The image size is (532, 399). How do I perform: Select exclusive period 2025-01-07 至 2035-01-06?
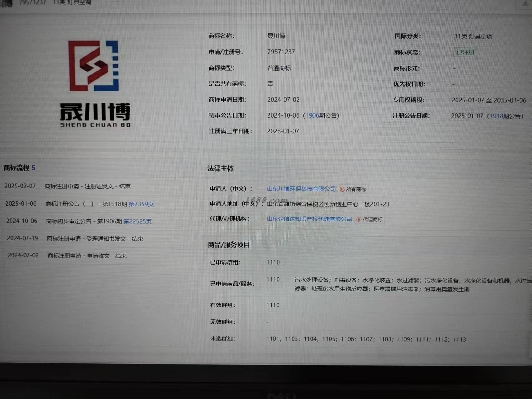pyautogui.click(x=489, y=100)
